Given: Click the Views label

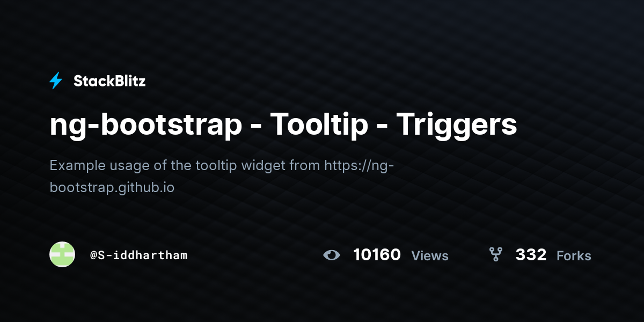Looking at the screenshot, I should [430, 255].
